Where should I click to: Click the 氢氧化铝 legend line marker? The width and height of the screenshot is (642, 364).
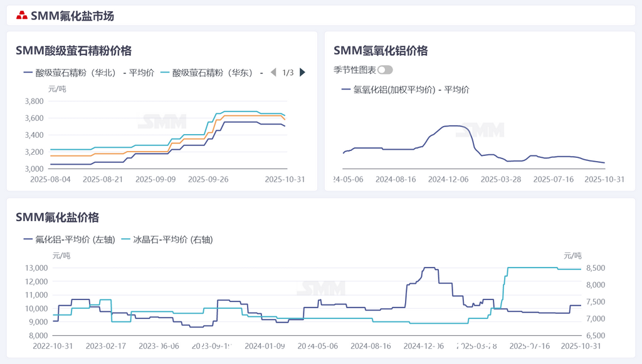346,90
